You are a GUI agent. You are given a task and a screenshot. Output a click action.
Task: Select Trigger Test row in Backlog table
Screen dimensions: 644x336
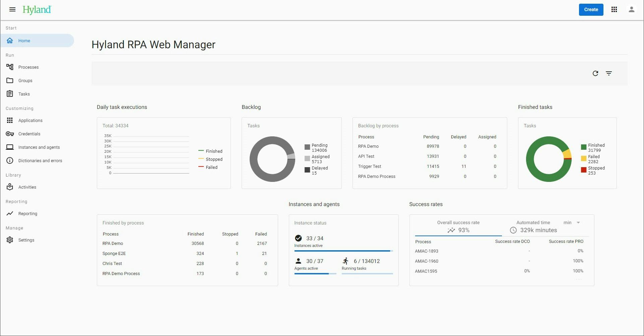427,166
